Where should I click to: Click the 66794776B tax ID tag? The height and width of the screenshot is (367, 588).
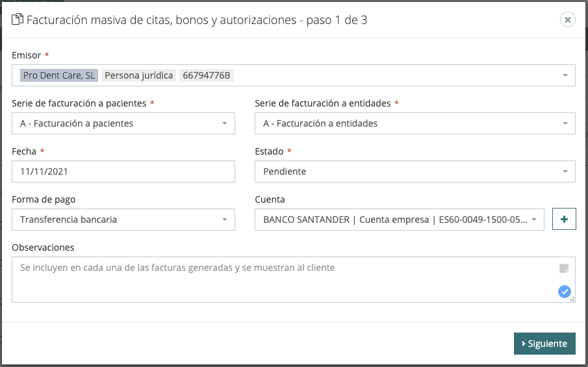tap(207, 75)
